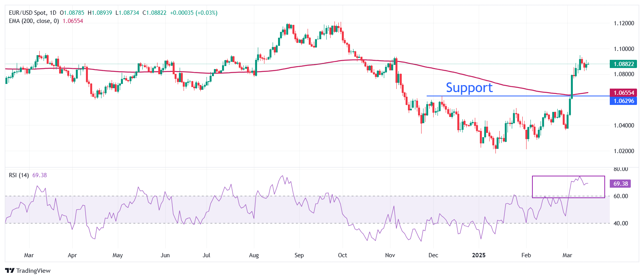Click the Dec label on time axis
The height and width of the screenshot is (279, 644).
(433, 255)
